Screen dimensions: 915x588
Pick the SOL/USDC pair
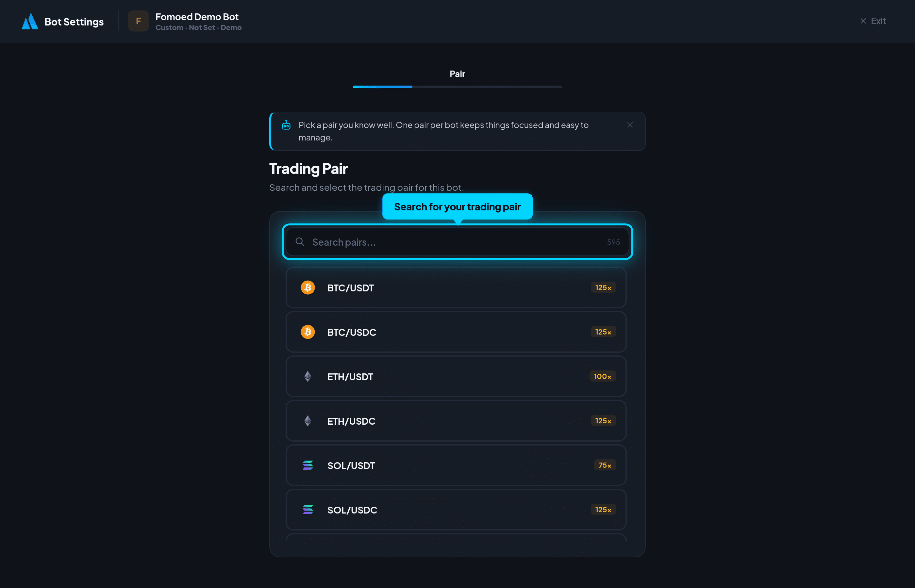(456, 509)
